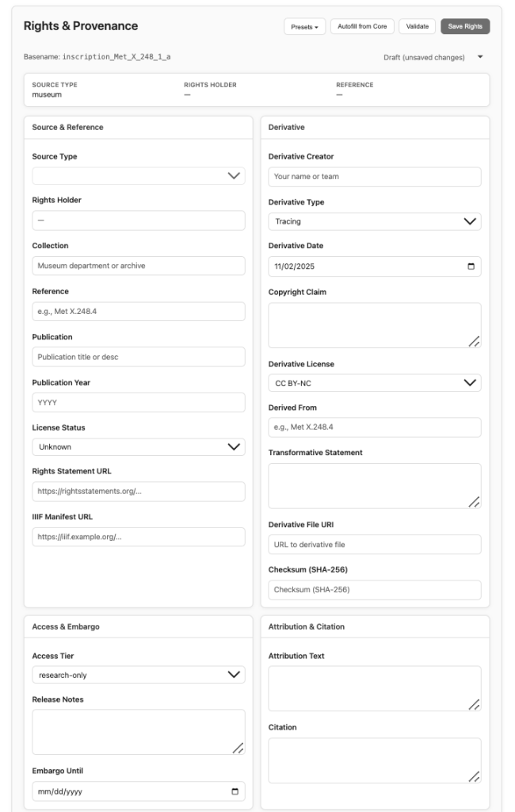Open the Derivative Date calendar picker icon
The height and width of the screenshot is (812, 515).
471,267
